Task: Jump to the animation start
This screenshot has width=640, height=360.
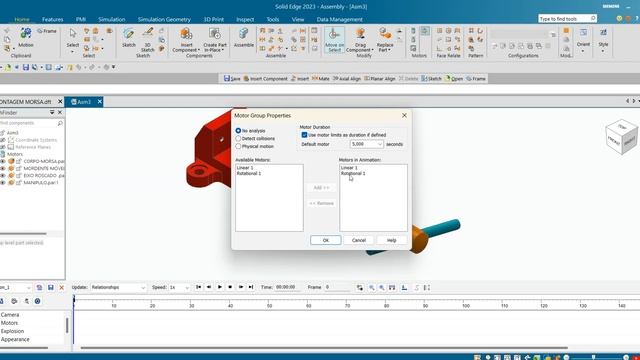Action: click(198, 287)
